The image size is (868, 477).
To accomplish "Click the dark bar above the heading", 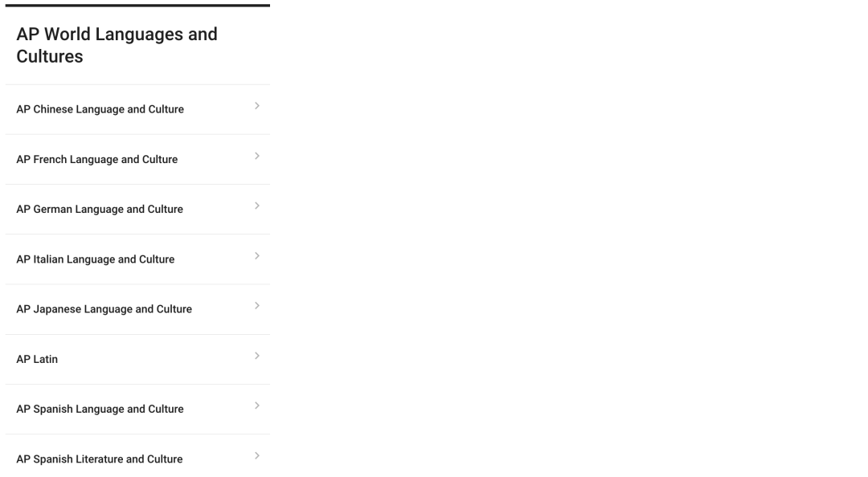I will (138, 6).
